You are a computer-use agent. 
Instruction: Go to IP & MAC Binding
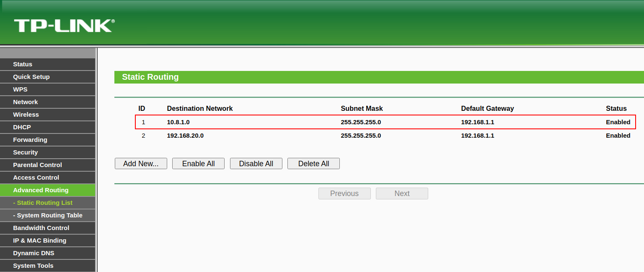[x=48, y=241]
